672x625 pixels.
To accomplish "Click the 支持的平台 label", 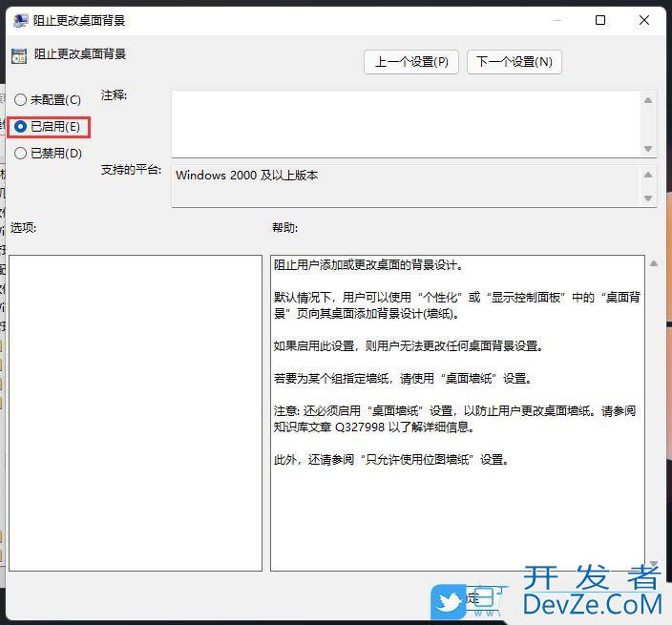I will pos(131,170).
